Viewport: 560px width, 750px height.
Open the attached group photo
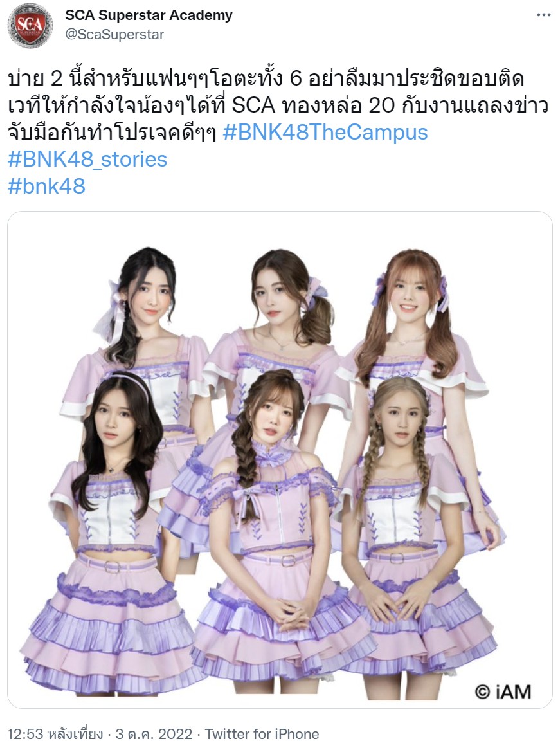click(280, 460)
